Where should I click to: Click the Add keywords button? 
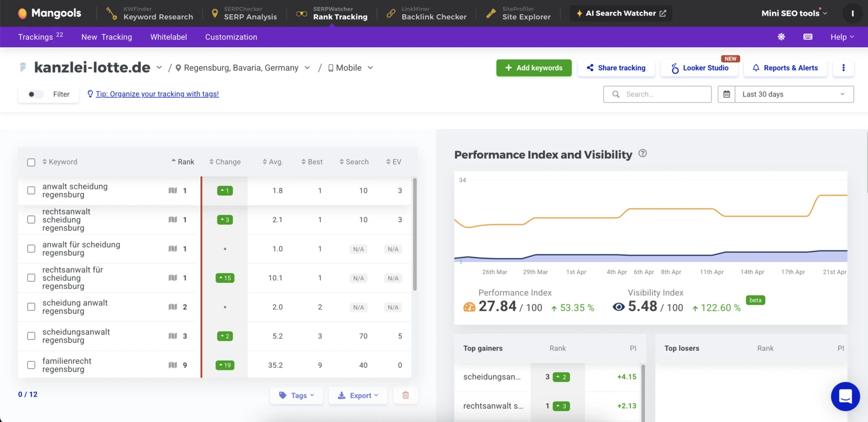pos(533,68)
